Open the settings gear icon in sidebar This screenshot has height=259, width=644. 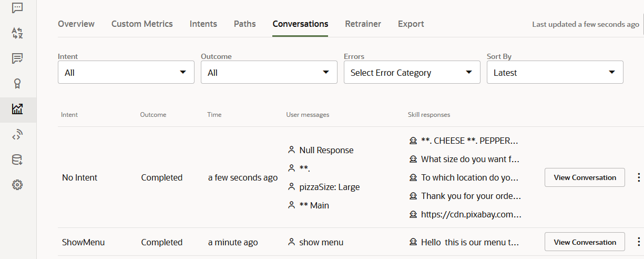point(17,185)
